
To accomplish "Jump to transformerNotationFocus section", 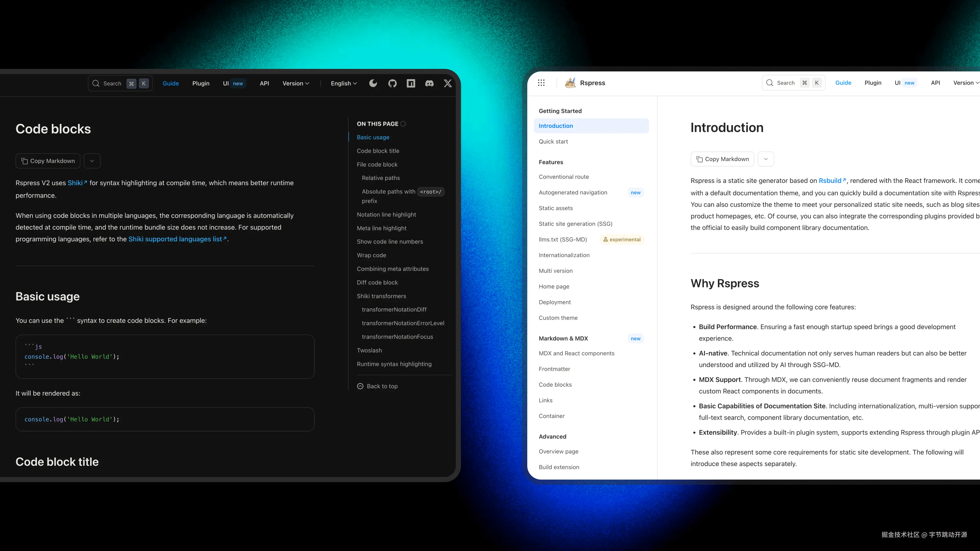I will 398,337.
